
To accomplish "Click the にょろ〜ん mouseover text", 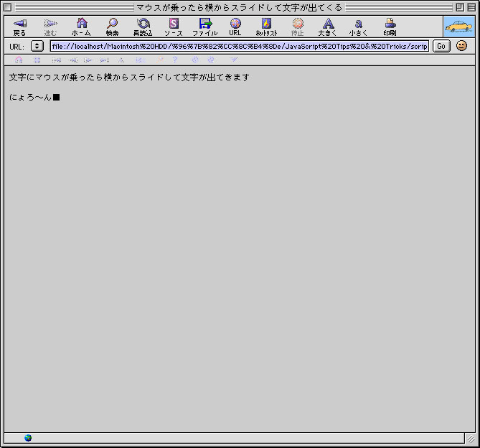I will pyautogui.click(x=30, y=98).
